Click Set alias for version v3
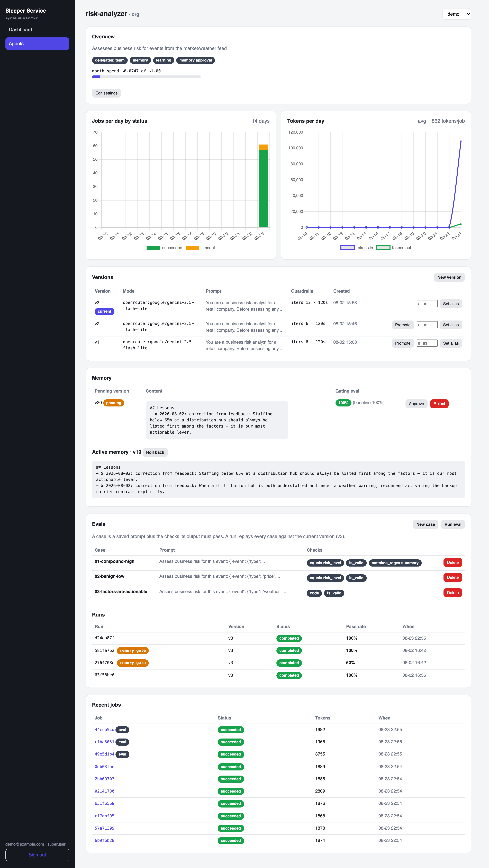489x868 pixels. tap(451, 304)
